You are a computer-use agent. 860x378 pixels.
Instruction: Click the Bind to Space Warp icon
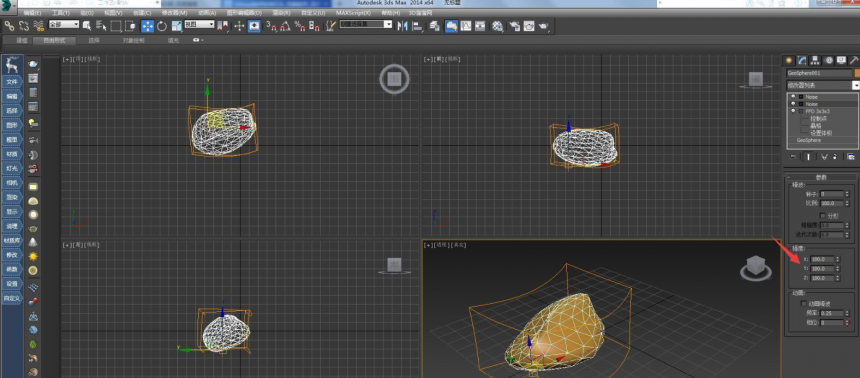point(38,25)
